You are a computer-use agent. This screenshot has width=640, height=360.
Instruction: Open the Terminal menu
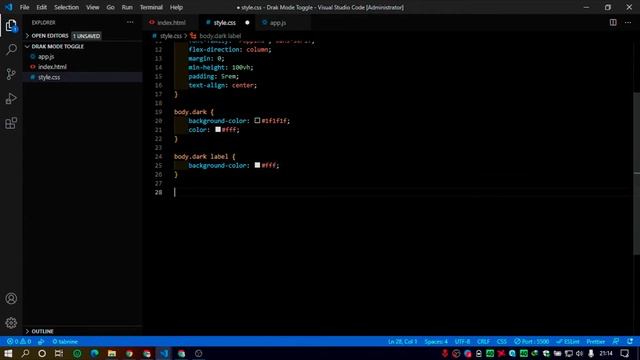(x=151, y=7)
